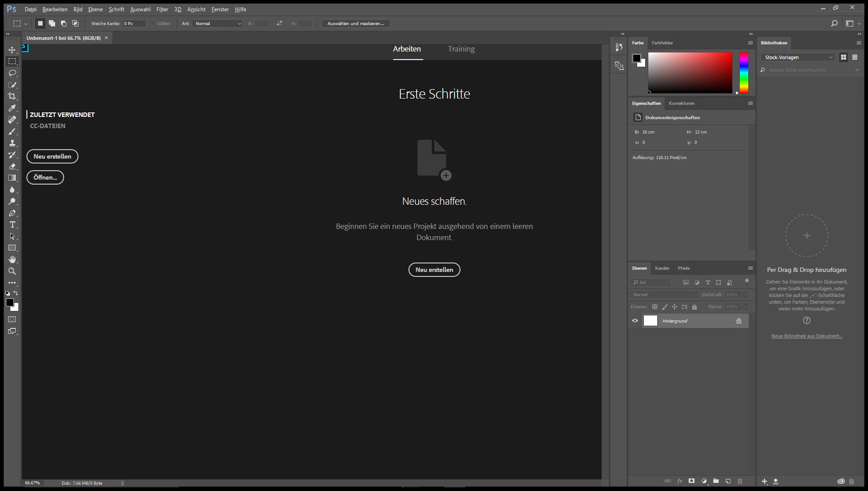Select the Horizontal Type tool
This screenshot has width=868, height=491.
coord(12,225)
